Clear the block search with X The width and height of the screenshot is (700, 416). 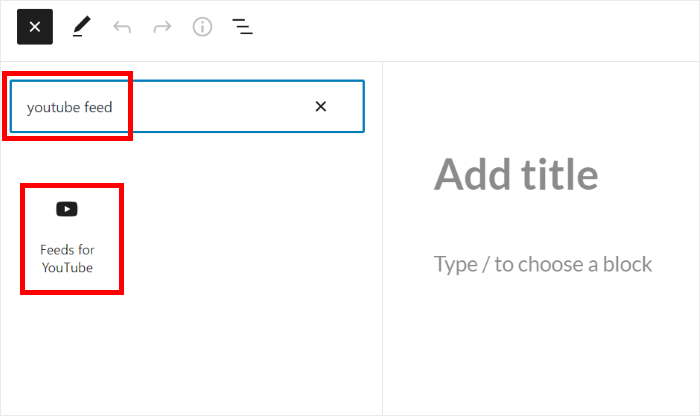pyautogui.click(x=321, y=106)
